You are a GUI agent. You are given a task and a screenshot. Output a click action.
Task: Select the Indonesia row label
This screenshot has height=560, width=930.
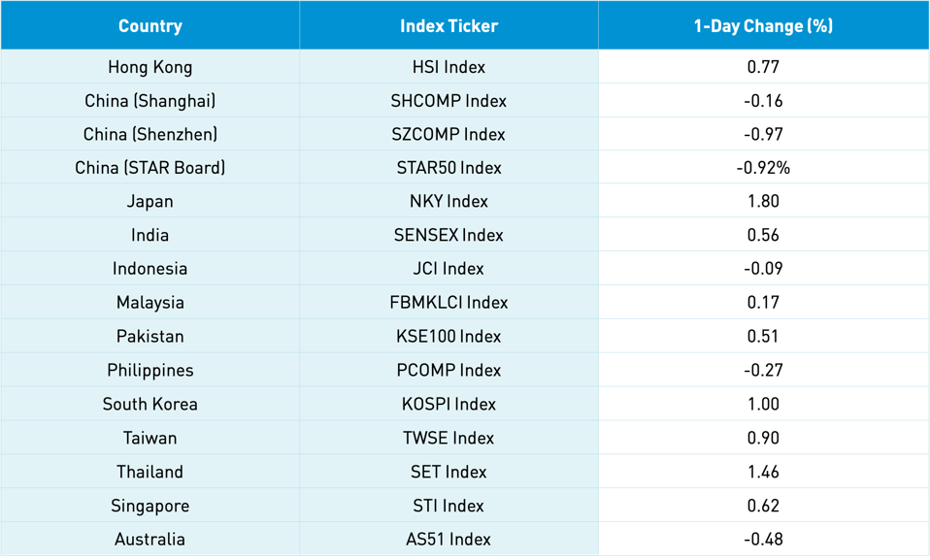pyautogui.click(x=149, y=269)
